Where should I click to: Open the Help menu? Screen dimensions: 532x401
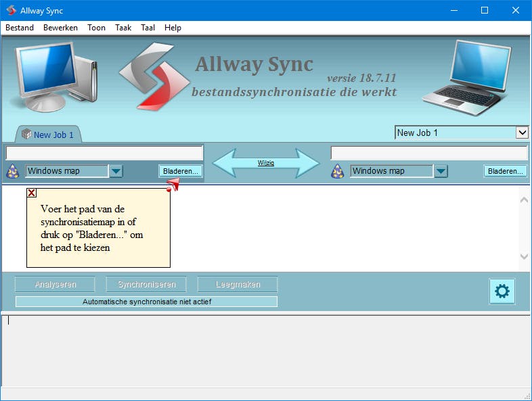coord(173,28)
